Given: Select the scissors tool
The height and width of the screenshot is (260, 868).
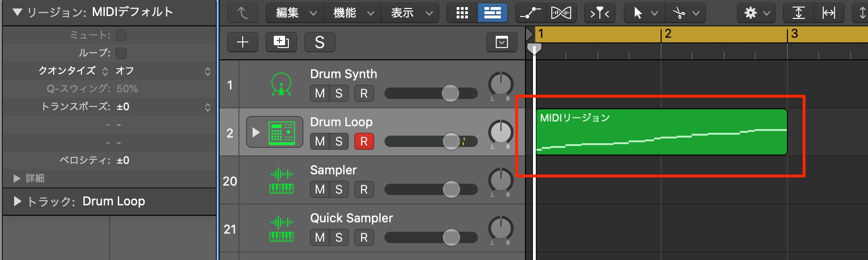Looking at the screenshot, I should (x=679, y=13).
